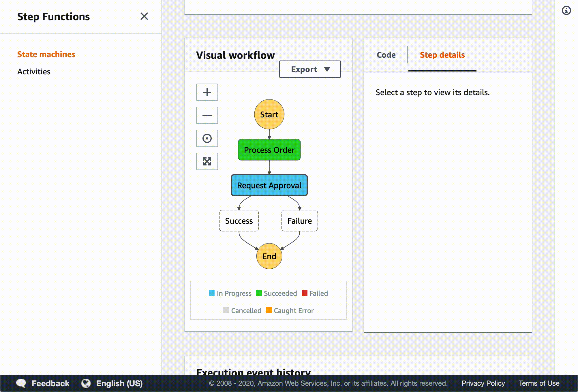Click the Feedback speech bubble icon
The width and height of the screenshot is (578, 392).
coord(21,383)
